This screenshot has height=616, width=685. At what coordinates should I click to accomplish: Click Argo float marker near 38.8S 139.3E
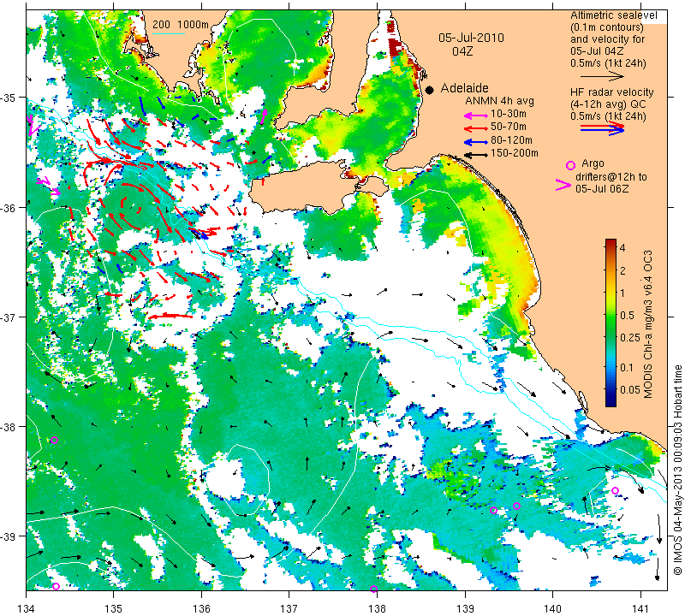[494, 511]
